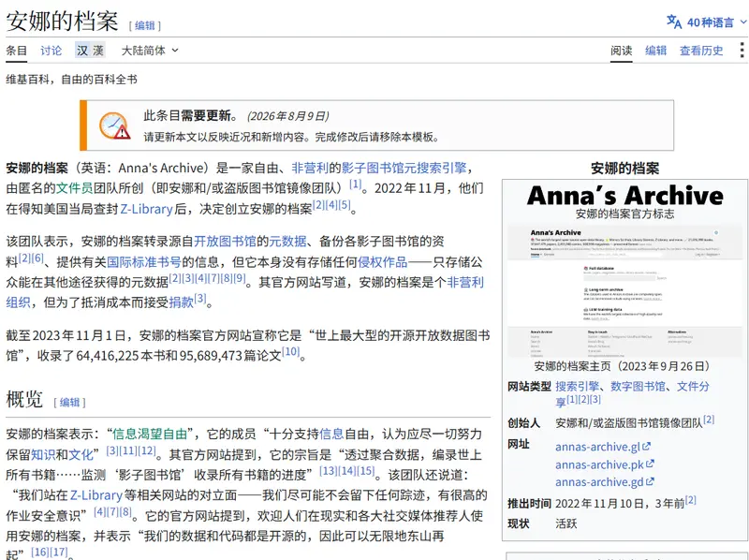Image resolution: width=749 pixels, height=560 pixels.
Task: Open the 影子图书馆 link
Action: 372,168
